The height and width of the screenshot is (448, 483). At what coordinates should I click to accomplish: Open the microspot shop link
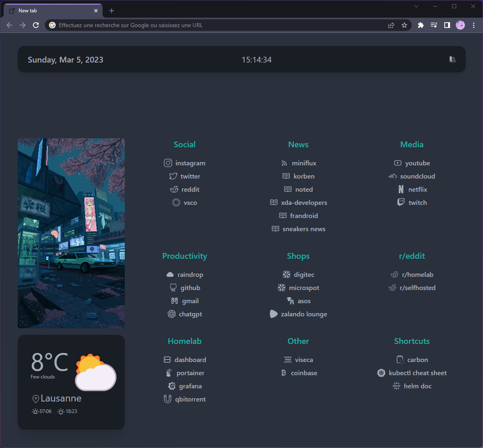point(298,288)
